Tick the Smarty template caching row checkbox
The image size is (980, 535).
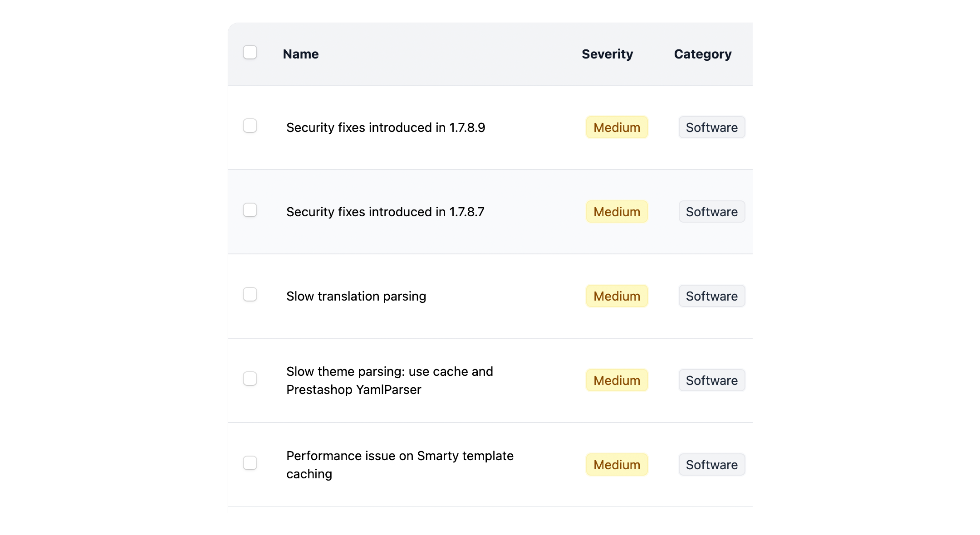pos(250,463)
